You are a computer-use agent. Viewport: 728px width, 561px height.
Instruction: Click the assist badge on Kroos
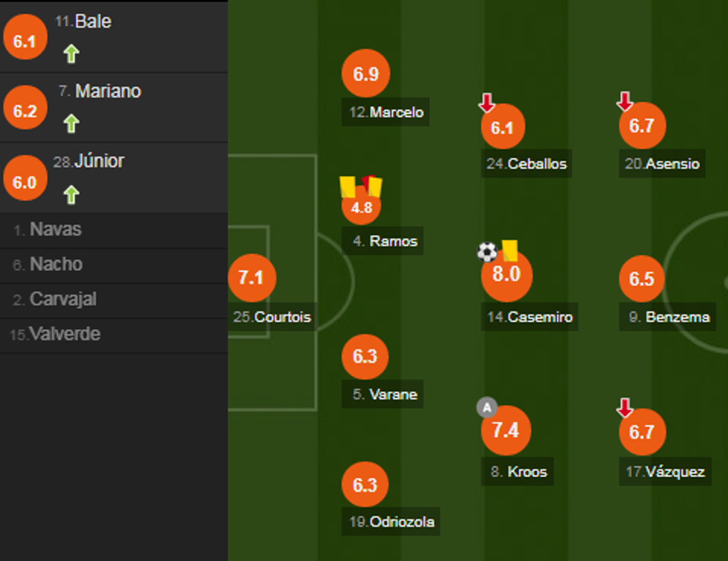pos(487,407)
